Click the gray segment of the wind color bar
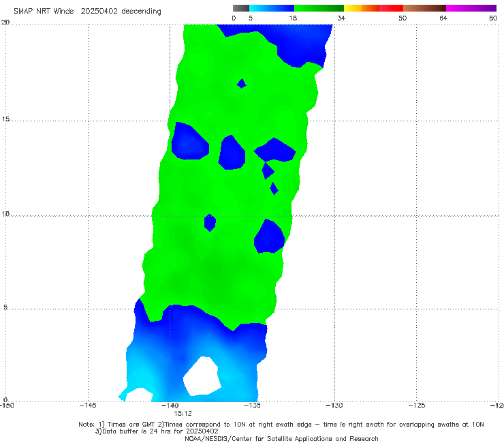The image size is (504, 443). (240, 8)
